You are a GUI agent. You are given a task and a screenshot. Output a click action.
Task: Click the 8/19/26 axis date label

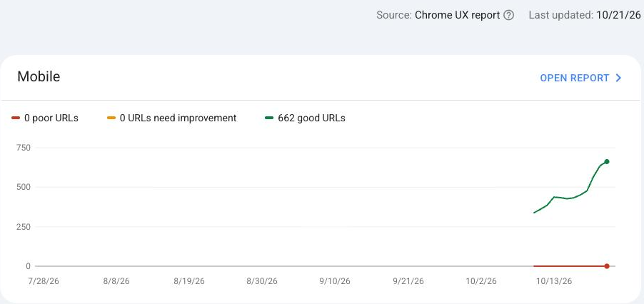(x=189, y=281)
